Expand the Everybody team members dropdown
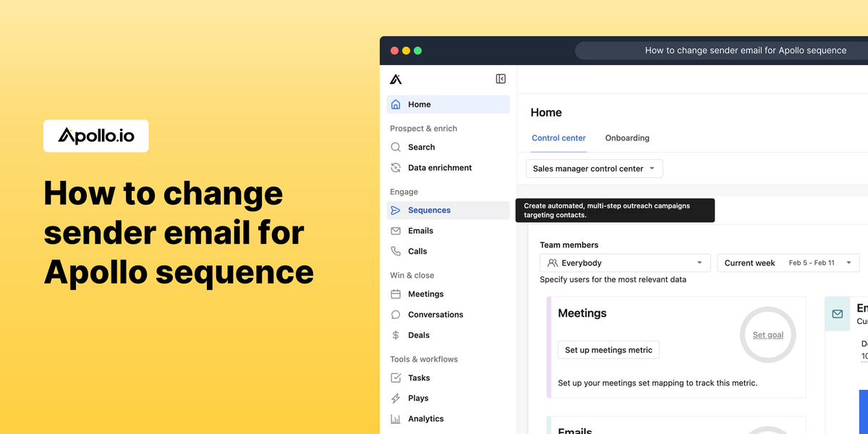This screenshot has width=868, height=434. click(x=624, y=263)
